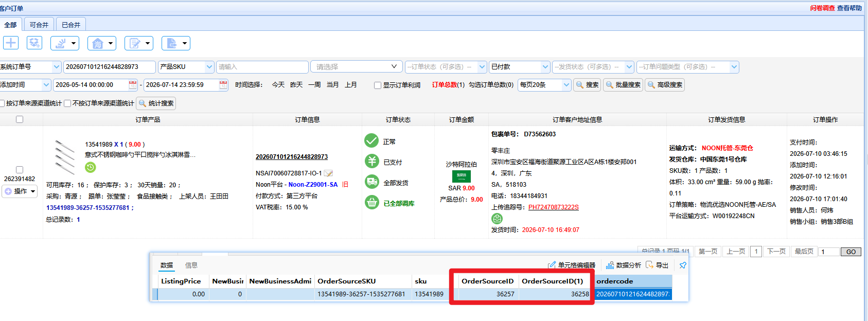Expand dropdown arrow next to notepad edit icon
The image size is (868, 321).
148,43
